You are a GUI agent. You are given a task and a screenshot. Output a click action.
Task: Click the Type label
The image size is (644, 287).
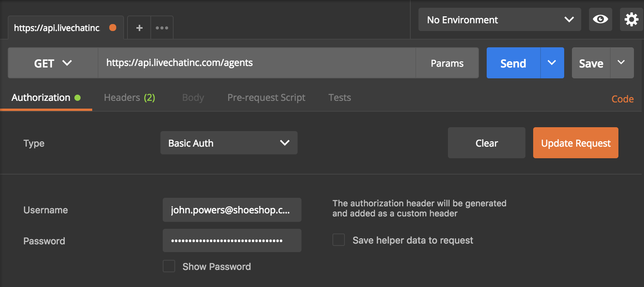coord(34,143)
